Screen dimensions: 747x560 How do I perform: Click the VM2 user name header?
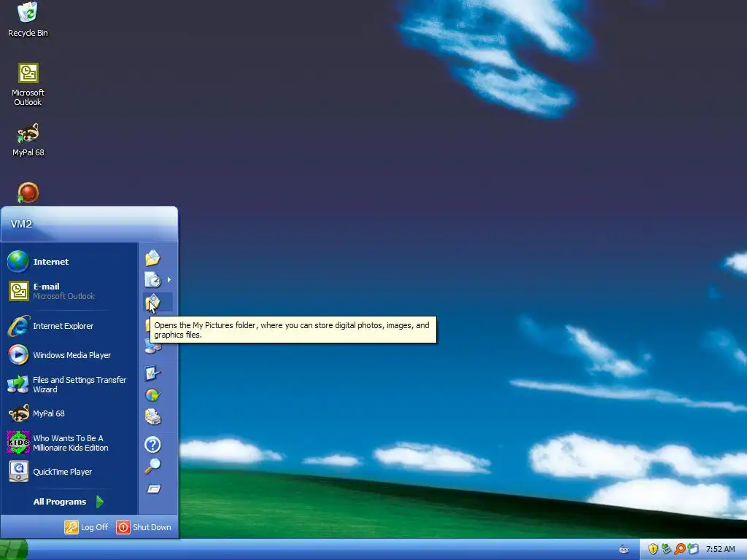point(21,224)
